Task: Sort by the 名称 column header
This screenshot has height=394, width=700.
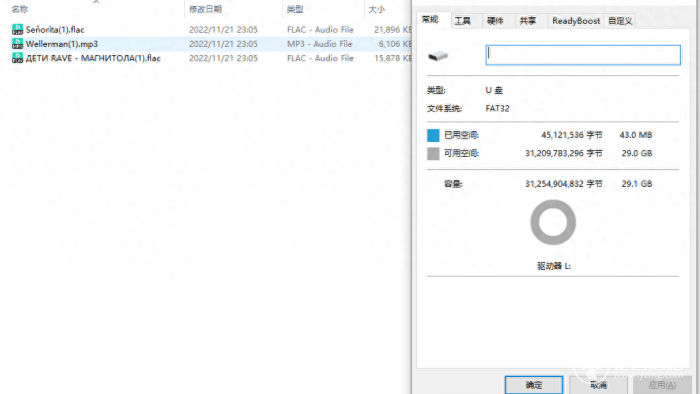Action: pyautogui.click(x=20, y=9)
